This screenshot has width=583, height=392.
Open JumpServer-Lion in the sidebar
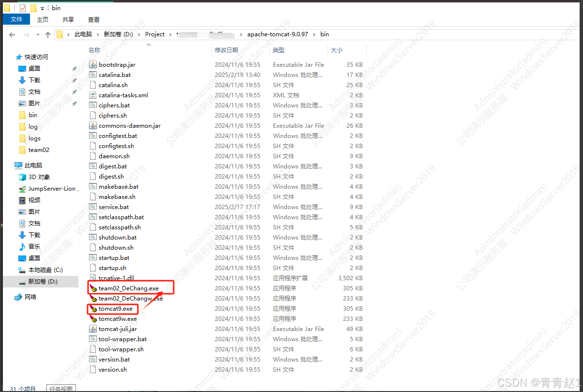point(52,188)
